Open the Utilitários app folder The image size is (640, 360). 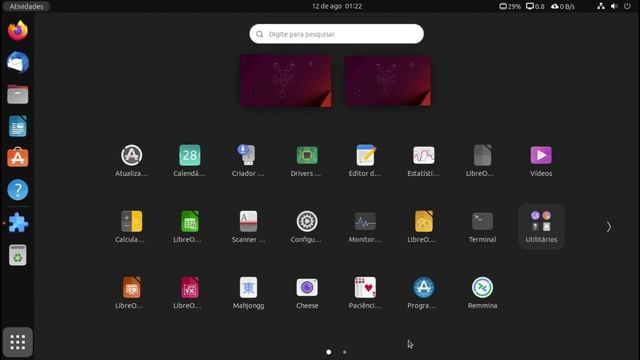tap(541, 227)
